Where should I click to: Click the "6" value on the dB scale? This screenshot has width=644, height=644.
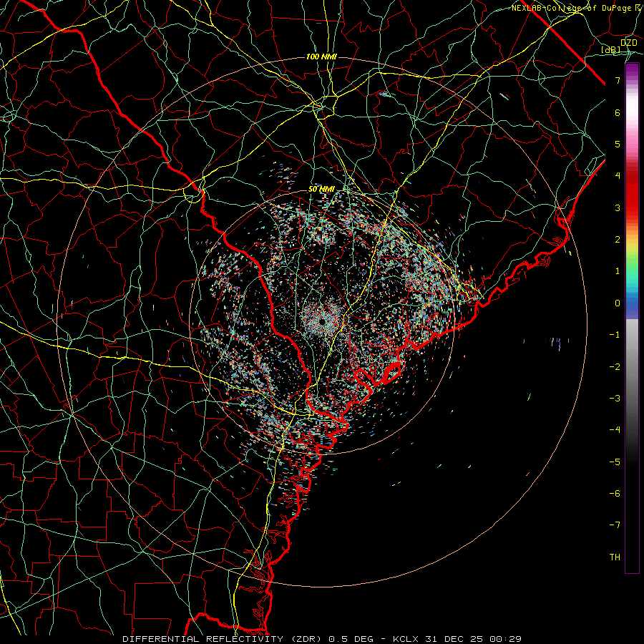[618, 112]
